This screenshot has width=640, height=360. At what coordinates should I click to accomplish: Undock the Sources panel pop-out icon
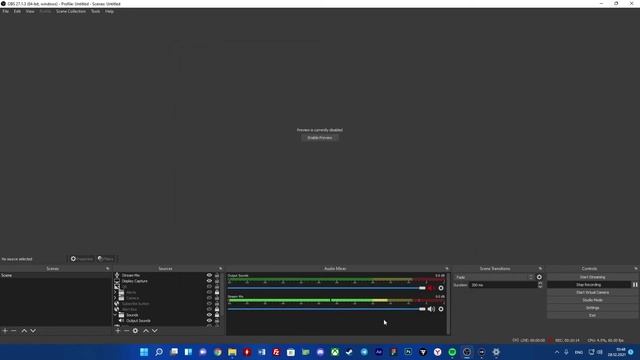(221, 269)
